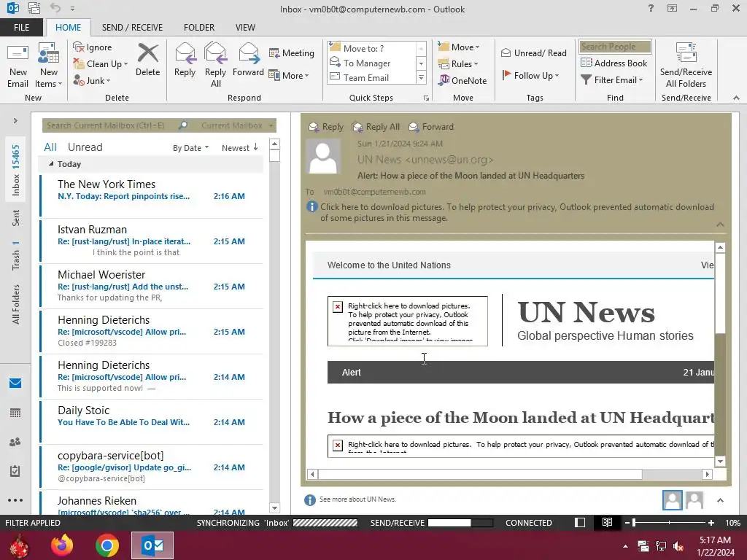This screenshot has width=747, height=560.
Task: Switch to Mail view
Action: point(15,384)
